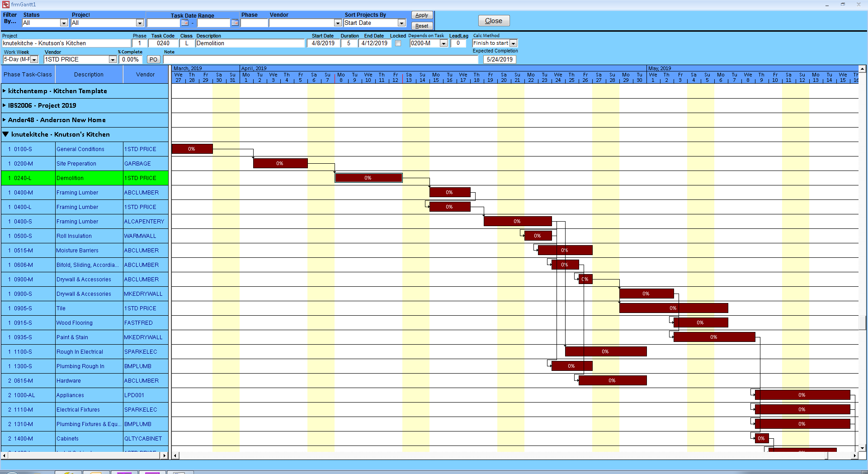Open the task Vendor dropdown showing 1STD PRICE
The width and height of the screenshot is (868, 474).
tap(112, 59)
